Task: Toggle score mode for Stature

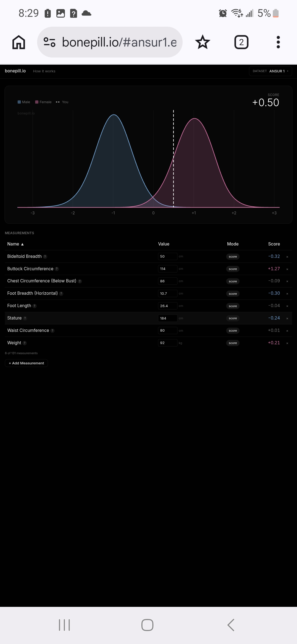Action: coord(233,318)
